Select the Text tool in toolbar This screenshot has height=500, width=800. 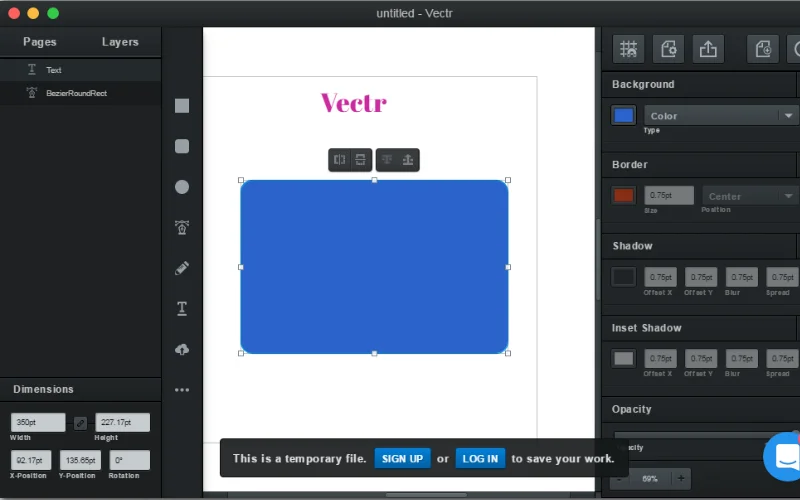182,308
